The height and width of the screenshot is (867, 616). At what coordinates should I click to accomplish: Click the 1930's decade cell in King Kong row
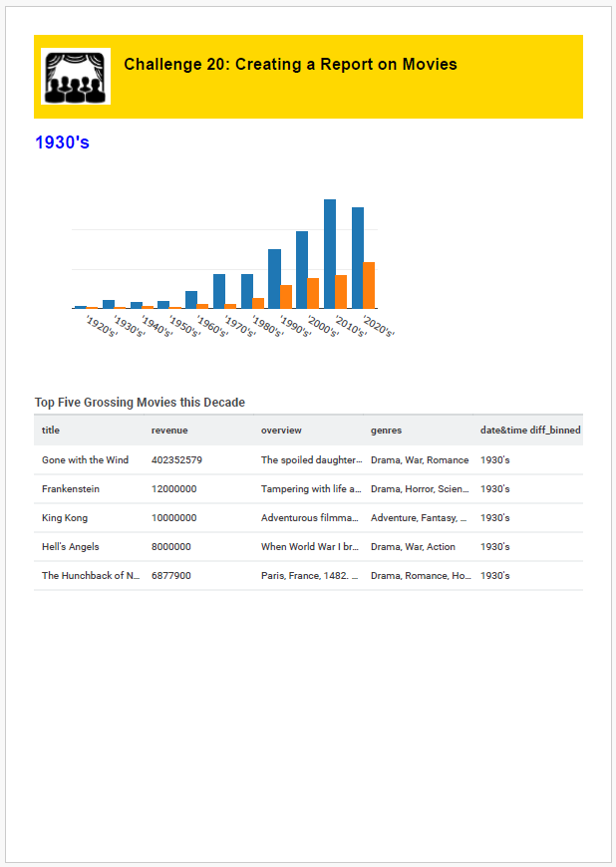tap(495, 517)
